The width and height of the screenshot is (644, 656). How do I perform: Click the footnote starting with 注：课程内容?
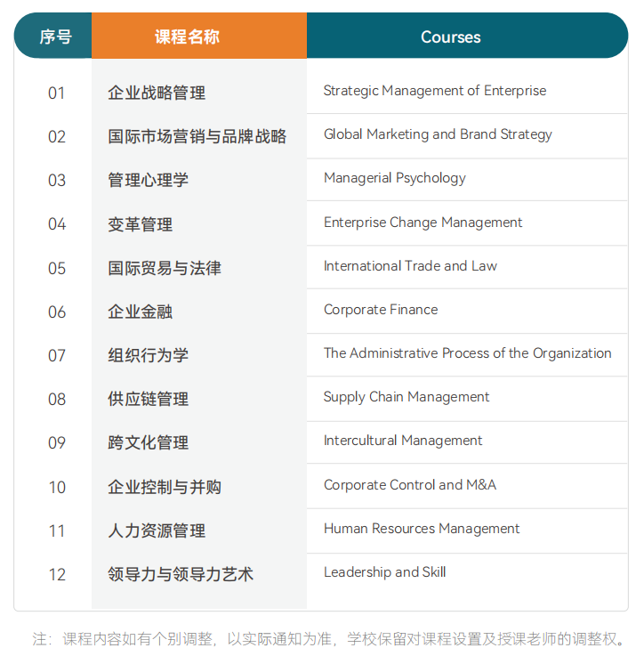[329, 639]
